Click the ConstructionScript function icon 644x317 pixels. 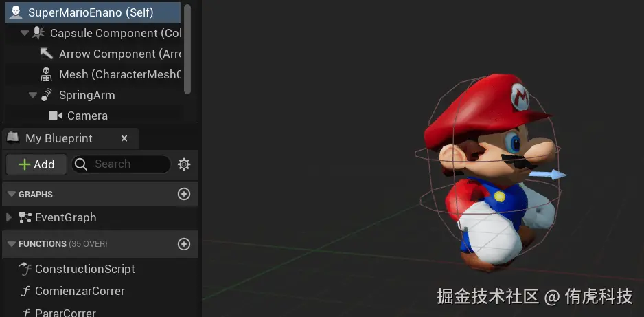point(25,270)
